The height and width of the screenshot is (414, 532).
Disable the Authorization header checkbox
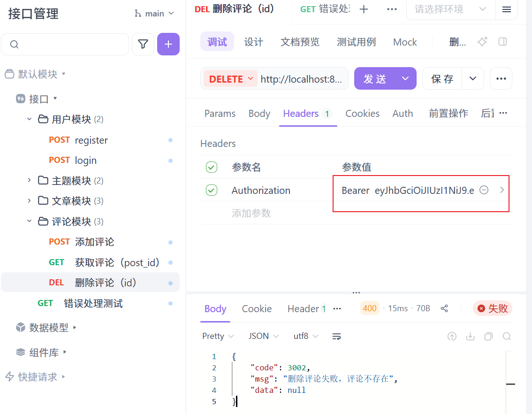(x=212, y=190)
